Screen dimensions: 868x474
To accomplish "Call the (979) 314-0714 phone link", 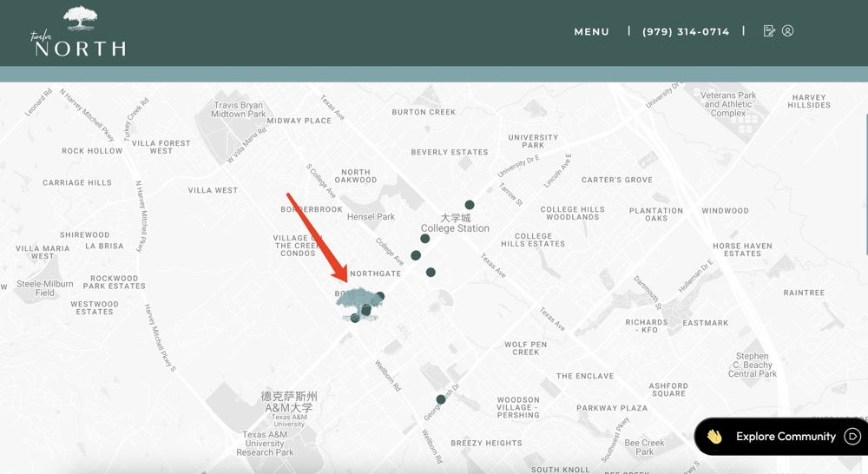I will (686, 32).
